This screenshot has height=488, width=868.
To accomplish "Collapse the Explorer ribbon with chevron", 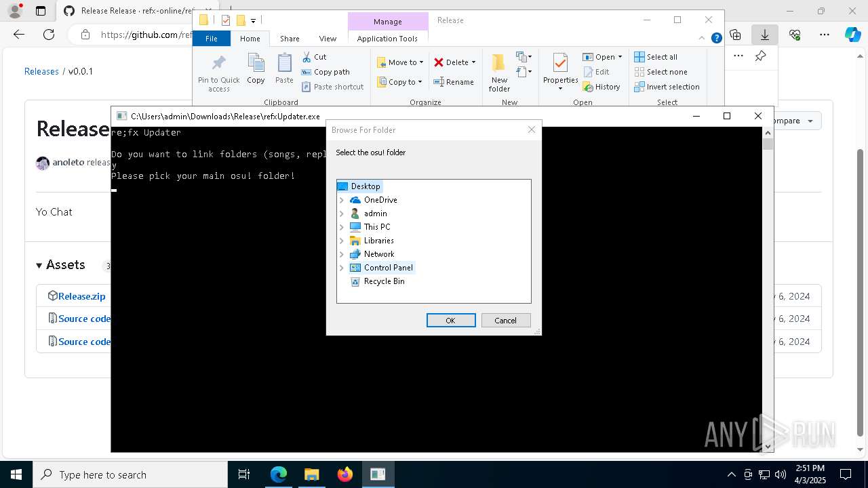I will click(x=703, y=39).
